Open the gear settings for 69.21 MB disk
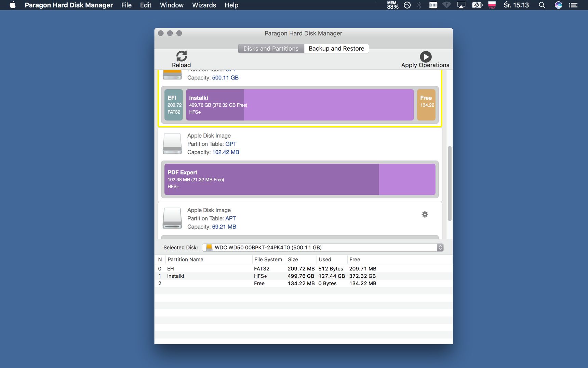 tap(425, 214)
